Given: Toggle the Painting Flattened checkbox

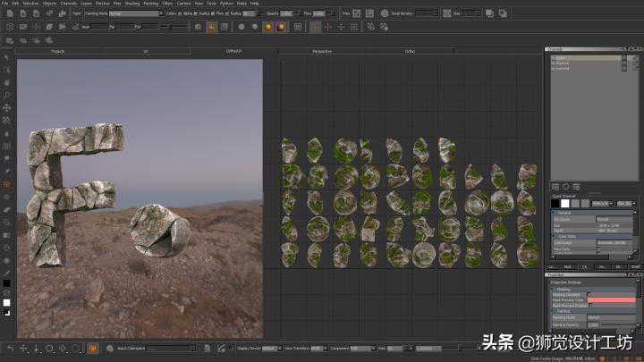Looking at the screenshot, I should 589,294.
